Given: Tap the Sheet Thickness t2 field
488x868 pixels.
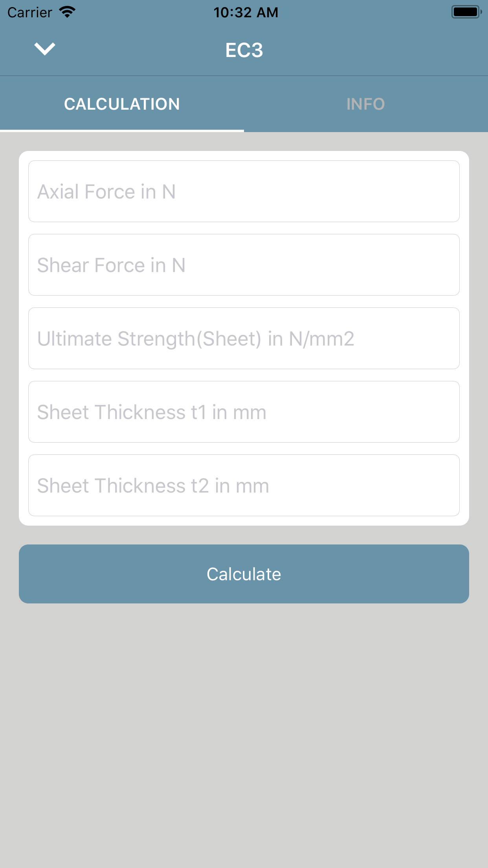Looking at the screenshot, I should click(244, 485).
